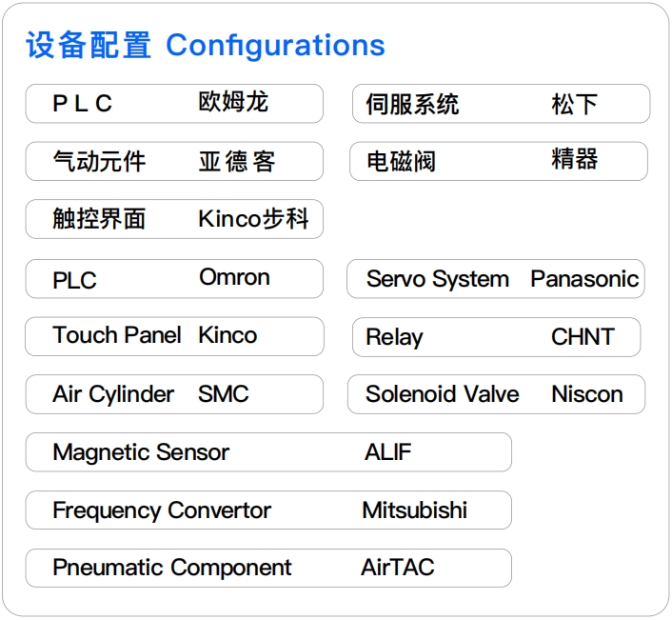The width and height of the screenshot is (672, 620).
Task: Select the Chinese PLC 欧姆龙 box
Action: tap(174, 104)
